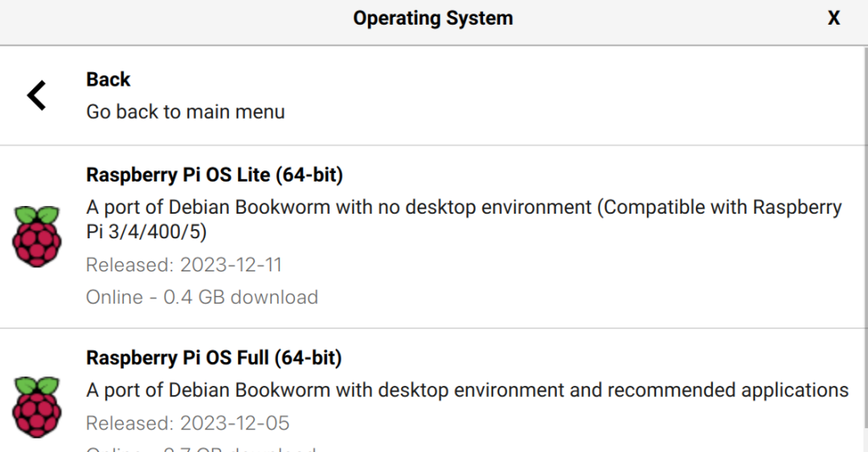Click the back arrow chevron icon

click(36, 95)
